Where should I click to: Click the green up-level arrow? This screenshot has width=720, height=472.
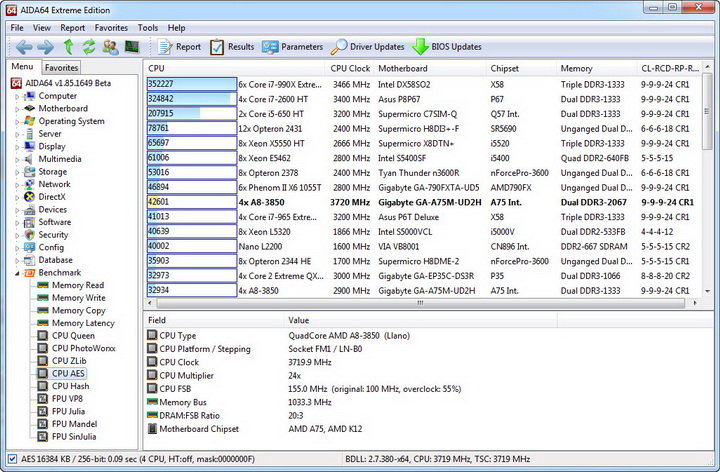click(68, 47)
